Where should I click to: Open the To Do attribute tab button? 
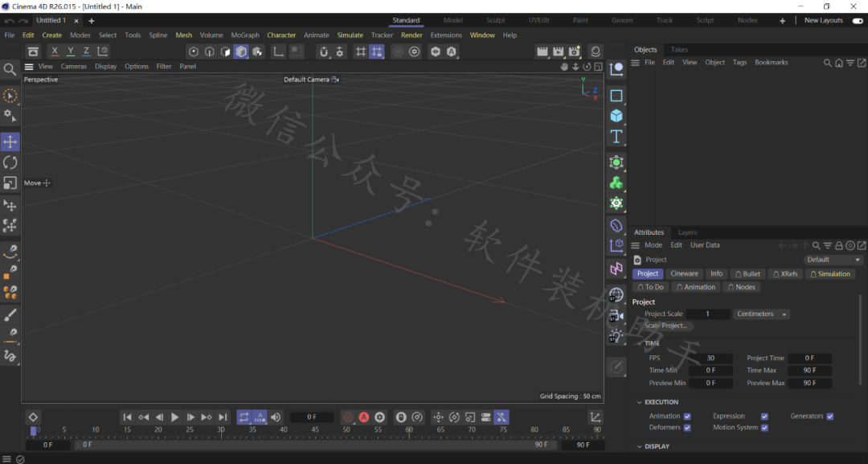pyautogui.click(x=650, y=287)
